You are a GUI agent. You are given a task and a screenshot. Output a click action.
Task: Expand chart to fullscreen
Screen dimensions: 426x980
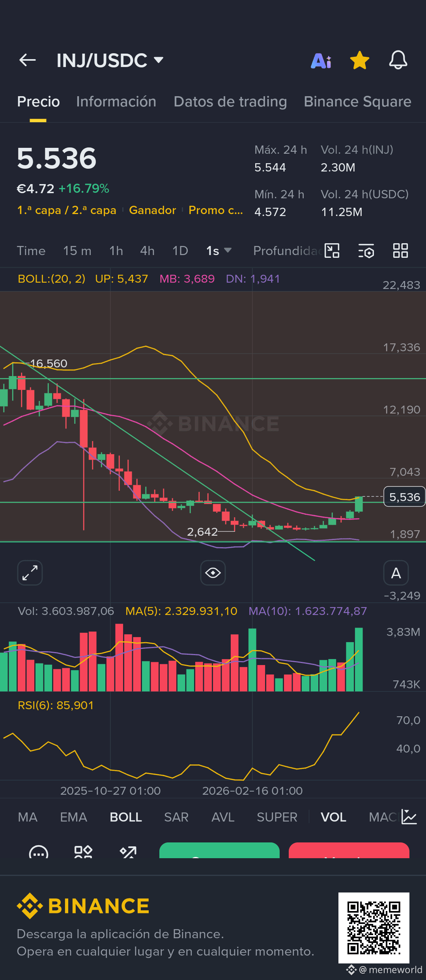click(x=30, y=573)
